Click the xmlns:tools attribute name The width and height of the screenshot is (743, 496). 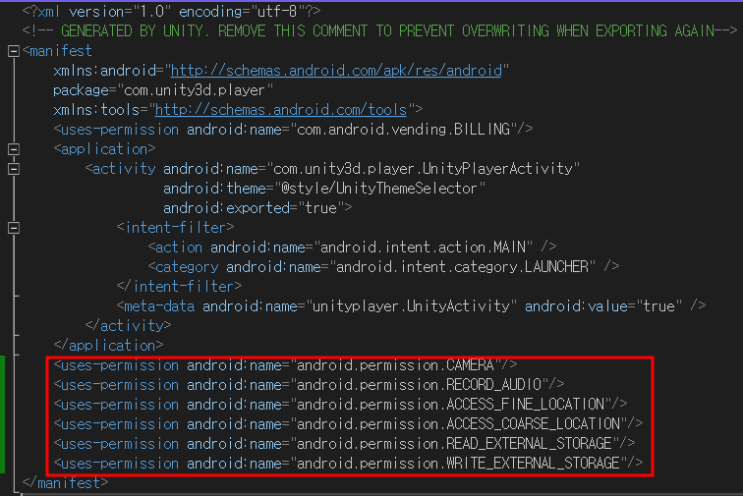tap(97, 110)
